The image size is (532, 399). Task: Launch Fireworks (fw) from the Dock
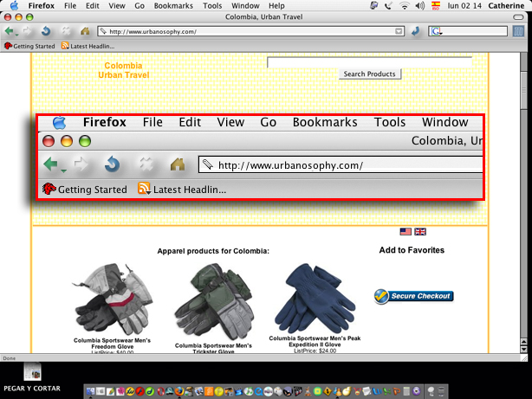(130, 391)
